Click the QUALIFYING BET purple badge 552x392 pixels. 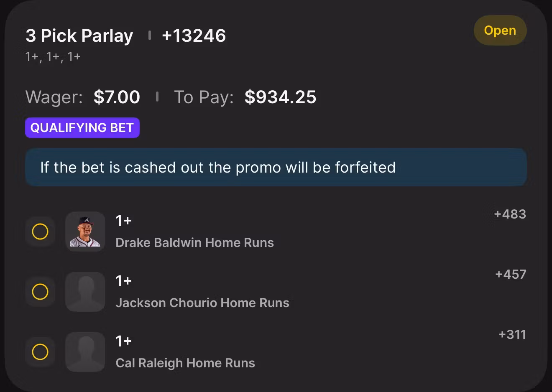click(x=82, y=127)
